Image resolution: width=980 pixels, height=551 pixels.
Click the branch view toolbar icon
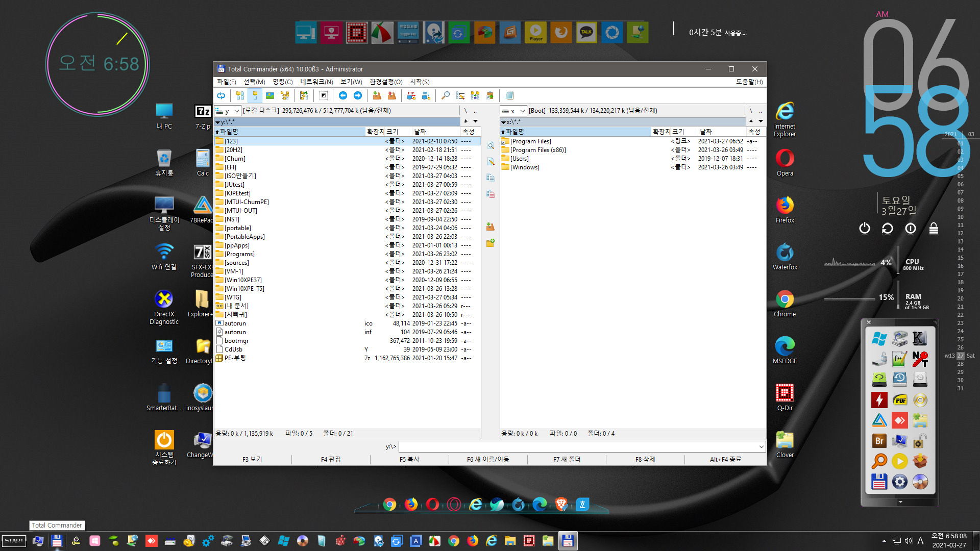[304, 95]
